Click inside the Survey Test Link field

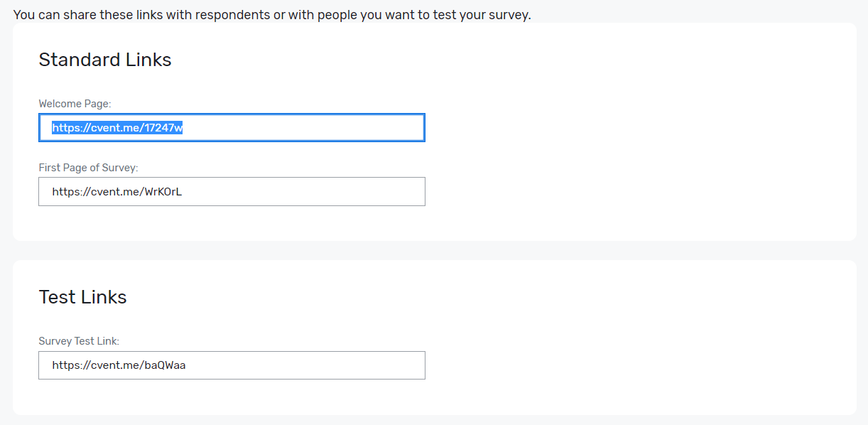point(232,365)
